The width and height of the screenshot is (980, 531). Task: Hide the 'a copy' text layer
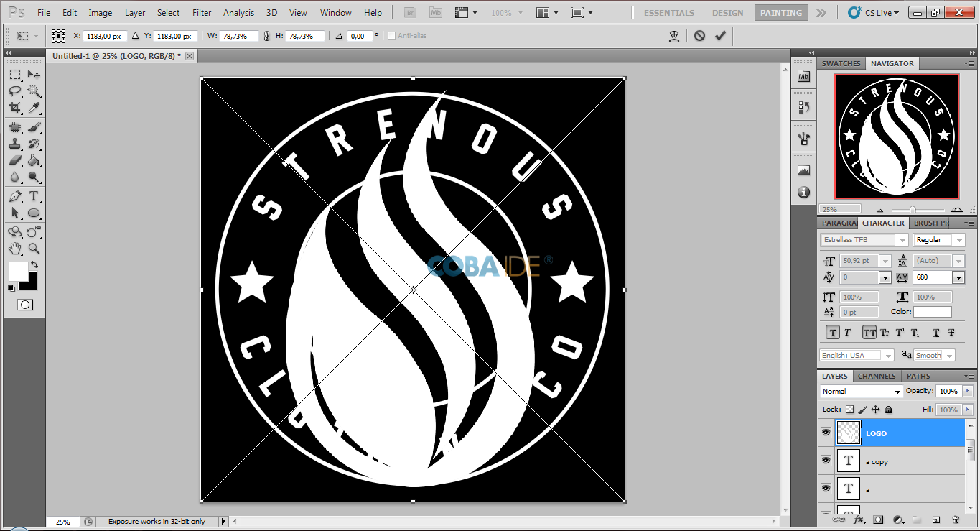tap(826, 461)
